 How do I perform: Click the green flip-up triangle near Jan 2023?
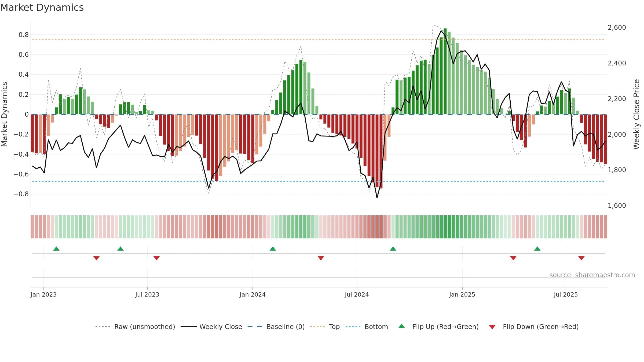point(56,249)
